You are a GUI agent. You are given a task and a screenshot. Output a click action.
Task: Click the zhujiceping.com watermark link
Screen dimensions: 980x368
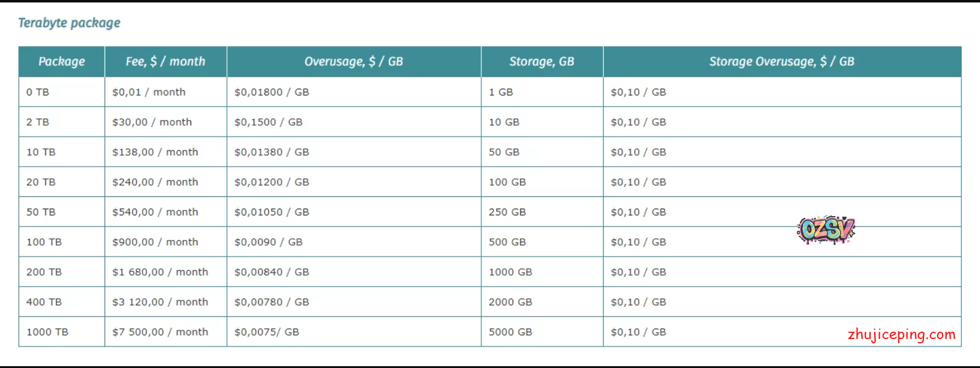coord(901,334)
